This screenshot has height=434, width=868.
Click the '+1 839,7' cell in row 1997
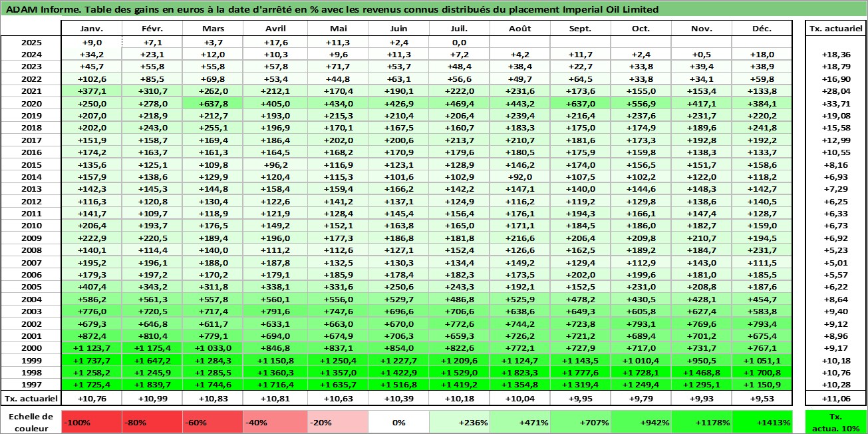coord(152,385)
